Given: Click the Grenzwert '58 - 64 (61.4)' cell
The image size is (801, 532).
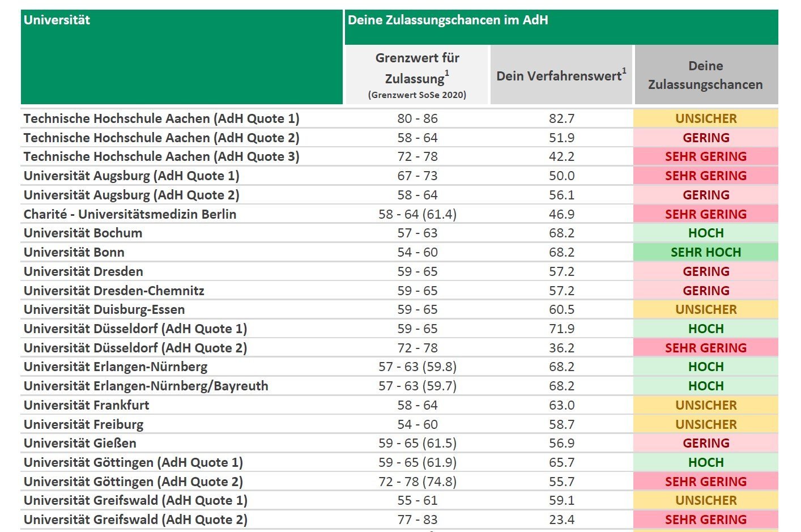Looking at the screenshot, I should click(417, 214).
